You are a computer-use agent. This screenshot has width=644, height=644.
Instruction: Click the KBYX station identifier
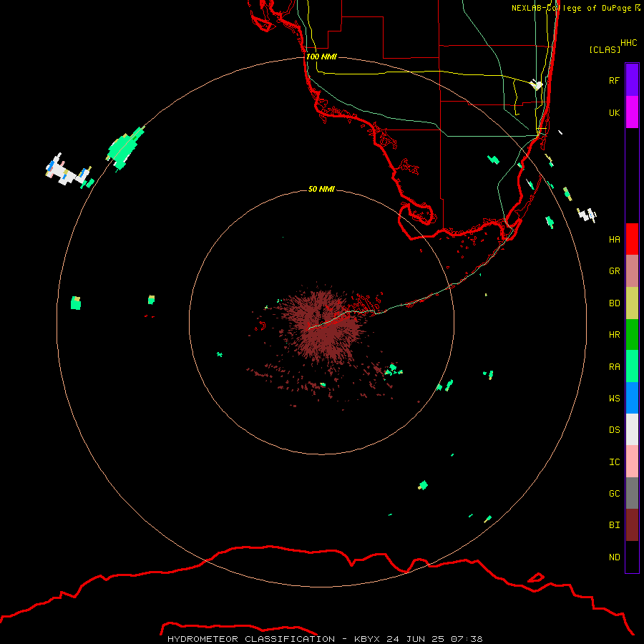367,639
